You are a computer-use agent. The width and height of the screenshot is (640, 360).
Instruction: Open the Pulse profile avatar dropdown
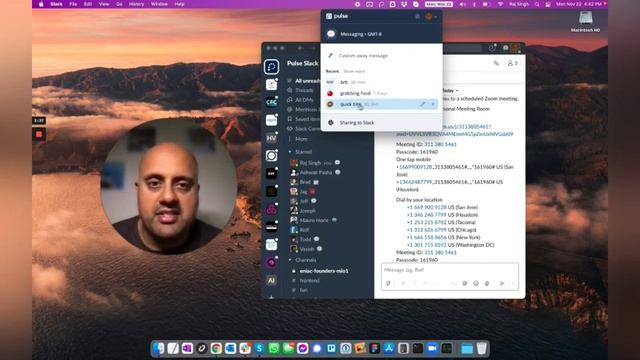[431, 16]
